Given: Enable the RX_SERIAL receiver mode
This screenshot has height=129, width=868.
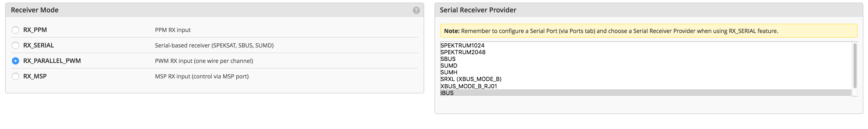Looking at the screenshot, I should [16, 45].
